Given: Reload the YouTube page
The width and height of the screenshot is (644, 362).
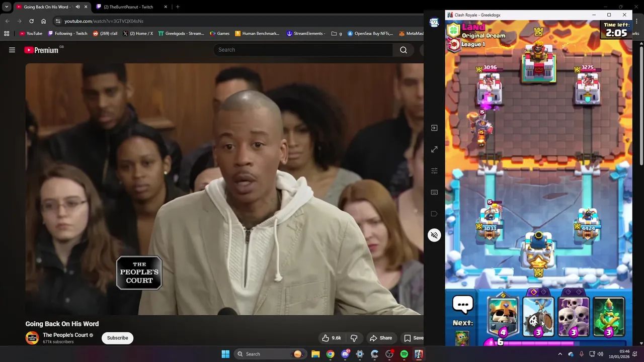Looking at the screenshot, I should click(31, 21).
